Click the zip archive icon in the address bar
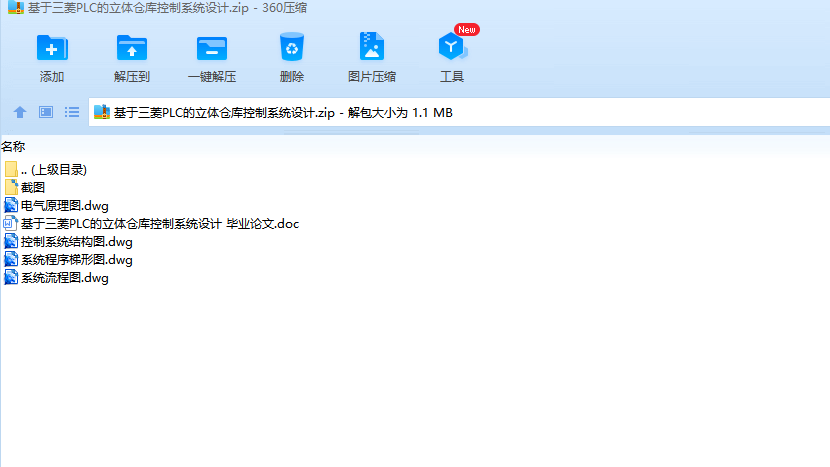This screenshot has height=467, width=830. tap(102, 112)
